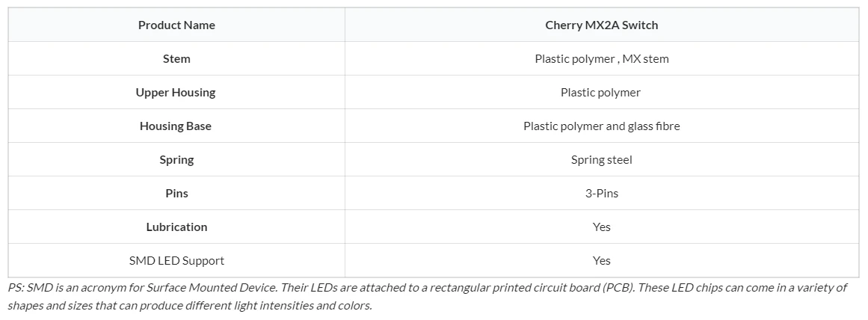Click the Upper Housing row label

coord(176,93)
